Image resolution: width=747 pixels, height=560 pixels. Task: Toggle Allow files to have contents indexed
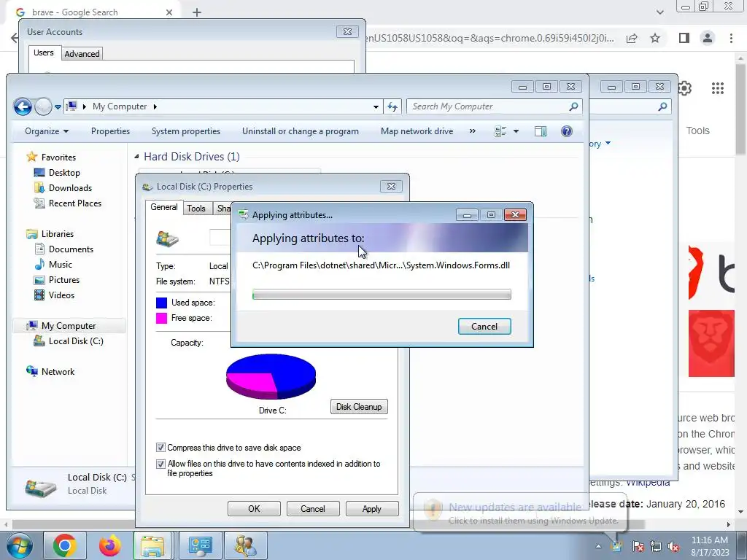[x=160, y=464]
